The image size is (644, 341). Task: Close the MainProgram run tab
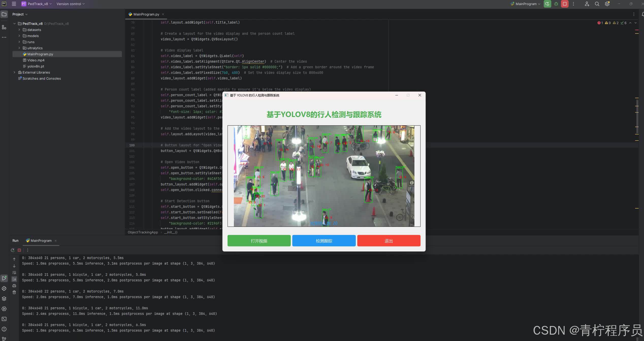coord(56,241)
